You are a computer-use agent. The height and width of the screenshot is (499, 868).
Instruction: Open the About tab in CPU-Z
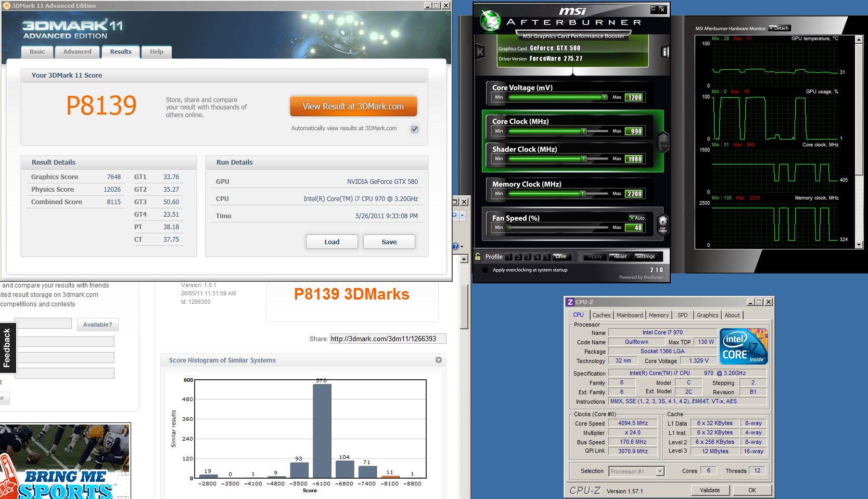(x=732, y=315)
